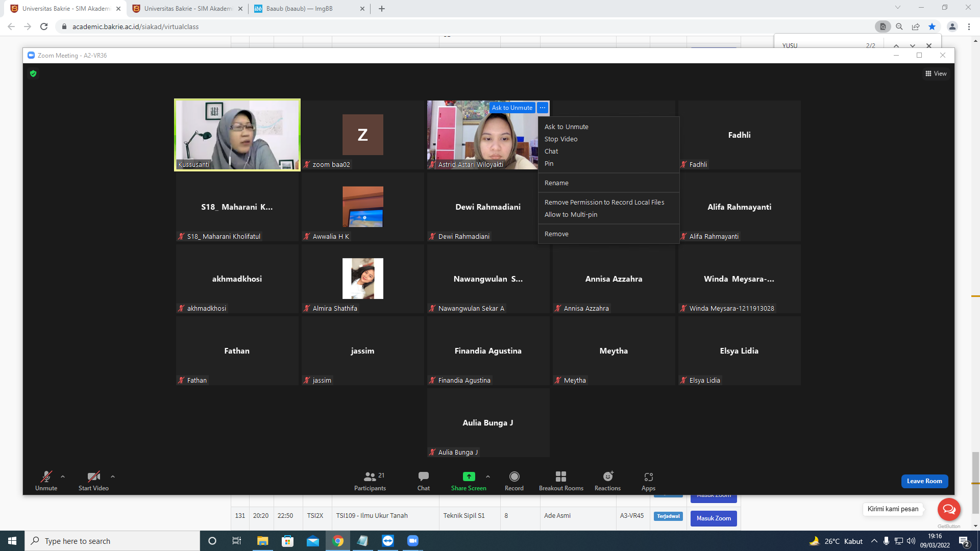Click Masuk Zoom button for Ilmu Ukur Tanah
The image size is (980, 551).
click(x=714, y=518)
